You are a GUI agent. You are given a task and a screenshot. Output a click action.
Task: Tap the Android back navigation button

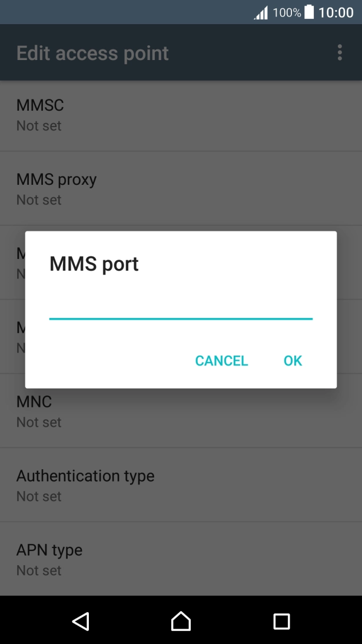pyautogui.click(x=81, y=621)
